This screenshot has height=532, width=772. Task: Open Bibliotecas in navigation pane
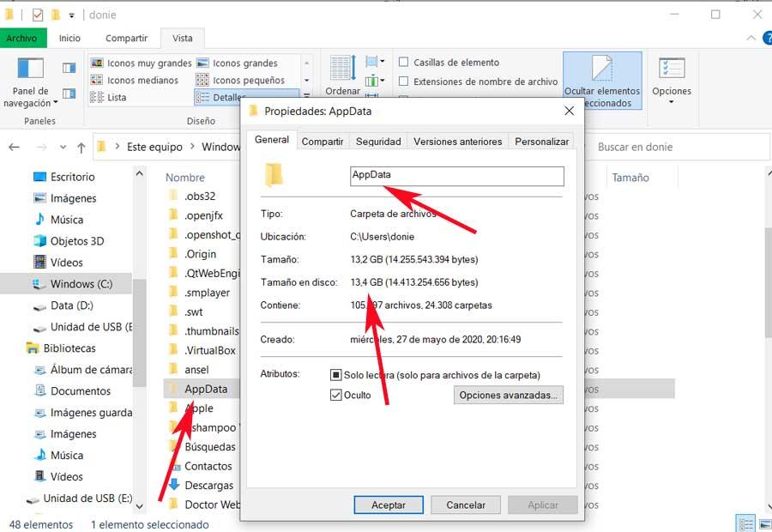pyautogui.click(x=69, y=348)
